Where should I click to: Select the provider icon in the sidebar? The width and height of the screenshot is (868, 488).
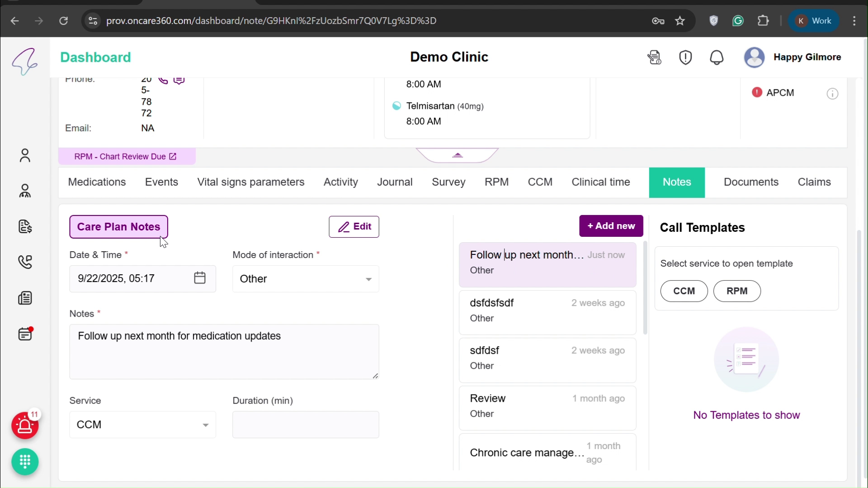(x=25, y=191)
